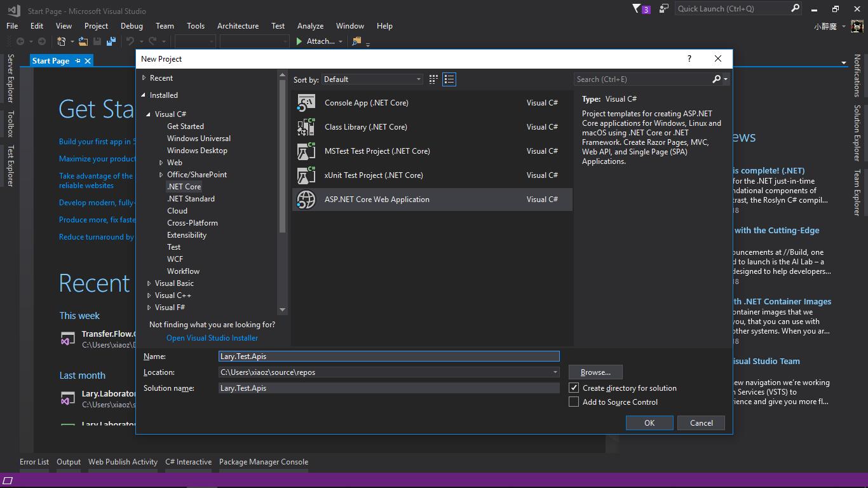Select the xUnit Test Project template
Image resolution: width=868 pixels, height=488 pixels.
click(432, 175)
